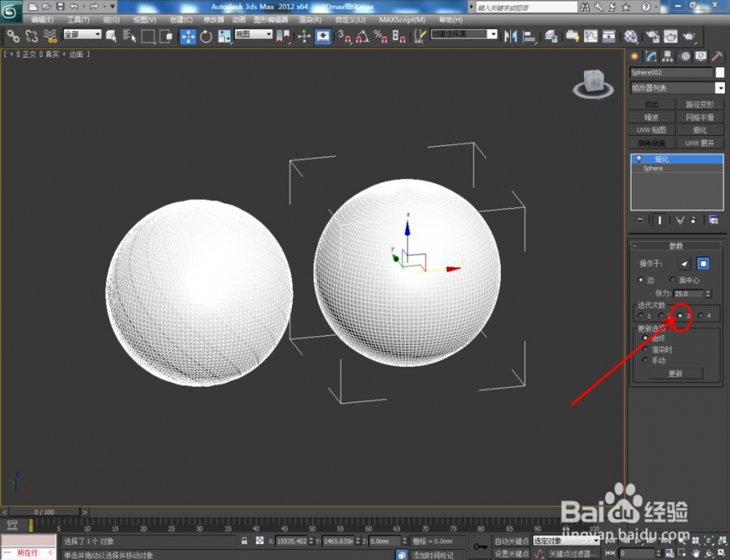The width and height of the screenshot is (730, 560).
Task: Toggle the Percent Snap tool
Action: [x=380, y=36]
